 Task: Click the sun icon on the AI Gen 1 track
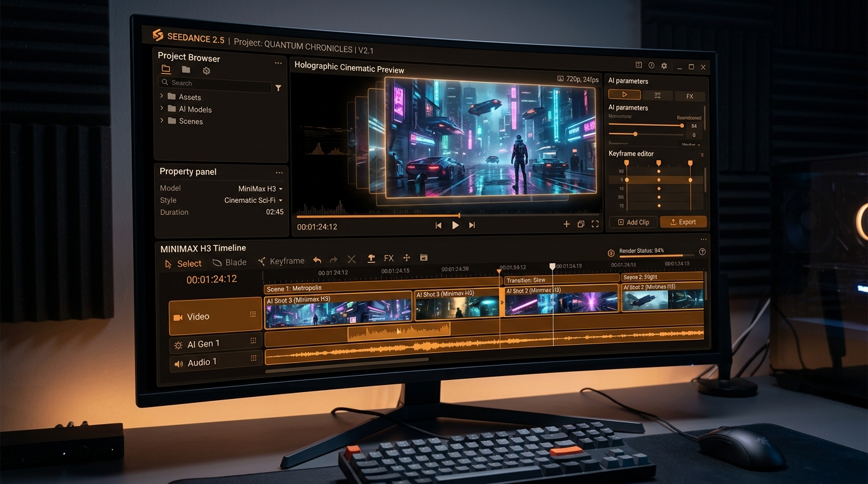pos(179,345)
